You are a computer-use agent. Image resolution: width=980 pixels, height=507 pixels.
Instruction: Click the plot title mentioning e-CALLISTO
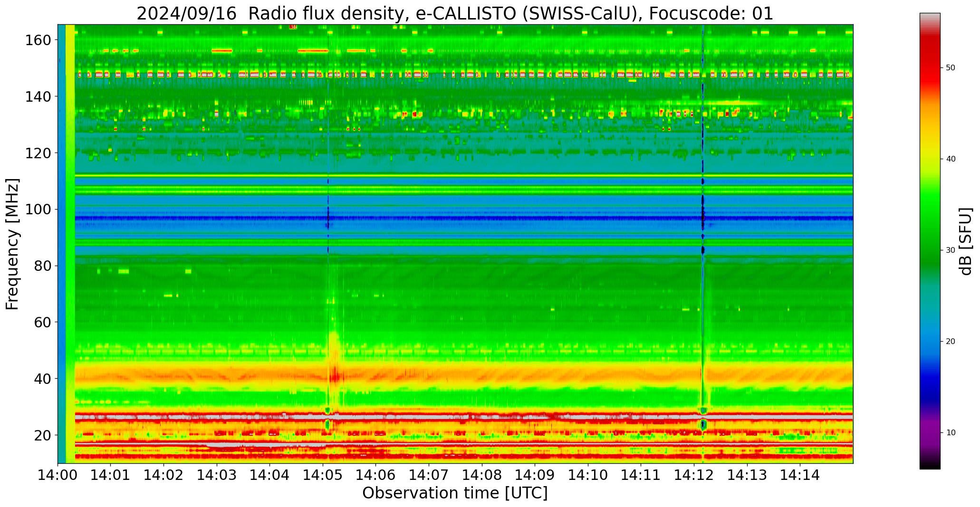tap(455, 13)
